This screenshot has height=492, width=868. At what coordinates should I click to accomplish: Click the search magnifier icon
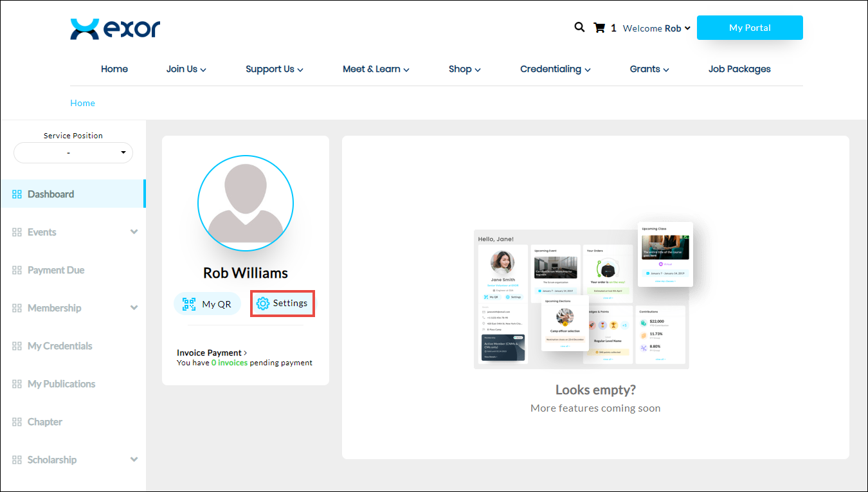pyautogui.click(x=579, y=28)
